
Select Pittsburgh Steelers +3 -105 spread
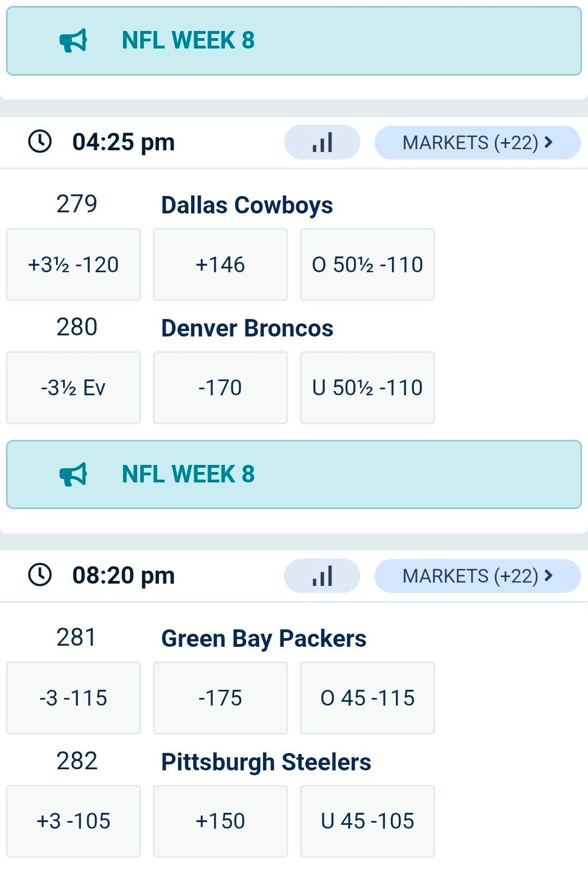pos(73,821)
